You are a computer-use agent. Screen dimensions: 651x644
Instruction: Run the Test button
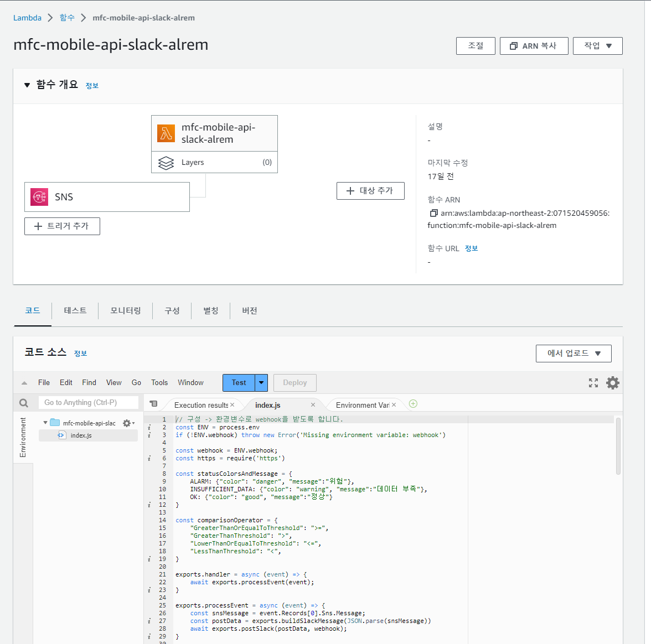click(x=239, y=383)
